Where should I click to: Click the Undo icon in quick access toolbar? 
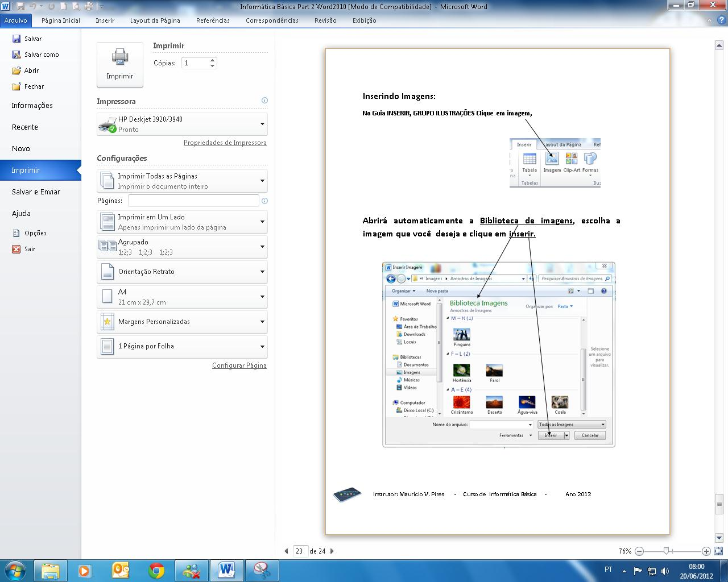[x=33, y=6]
